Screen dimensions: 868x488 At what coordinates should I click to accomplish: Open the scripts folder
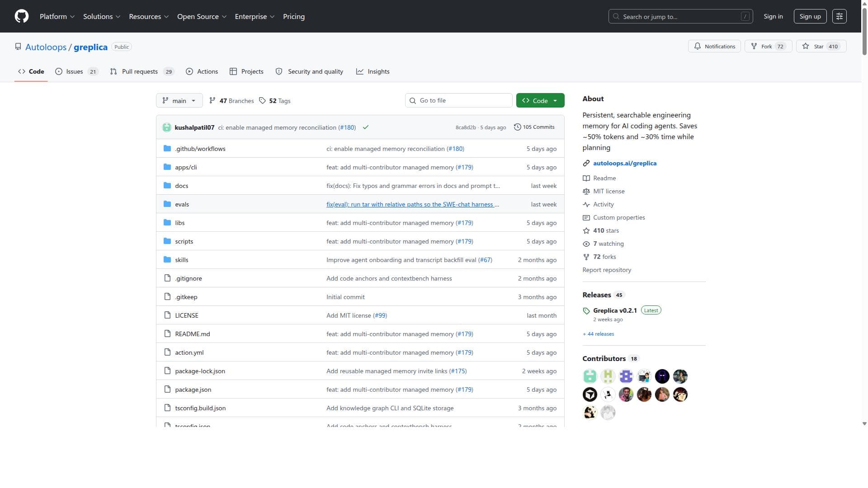184,241
